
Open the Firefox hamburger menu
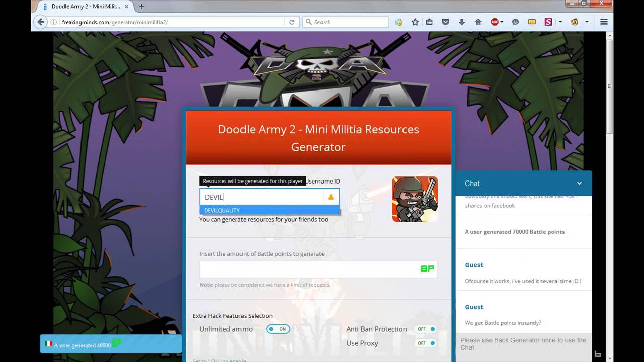[604, 22]
